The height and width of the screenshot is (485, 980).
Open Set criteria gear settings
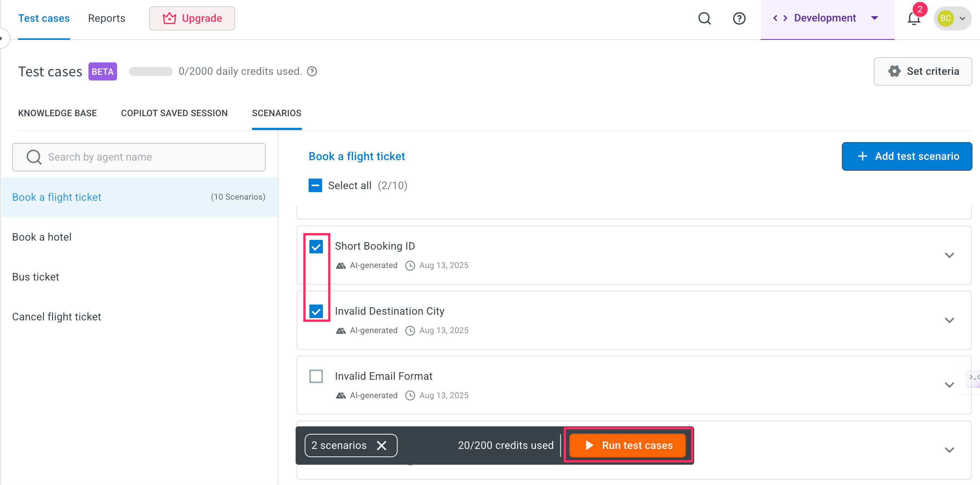click(x=923, y=71)
